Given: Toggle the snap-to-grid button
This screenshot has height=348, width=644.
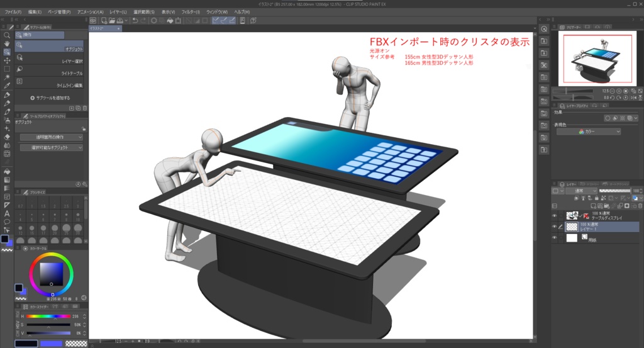Looking at the screenshot, I should pyautogui.click(x=232, y=21).
